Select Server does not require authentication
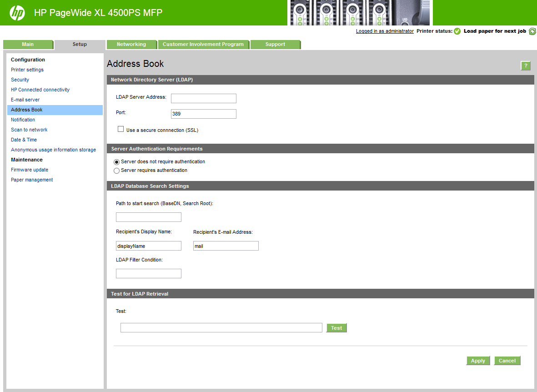This screenshot has height=392, width=537. [116, 162]
